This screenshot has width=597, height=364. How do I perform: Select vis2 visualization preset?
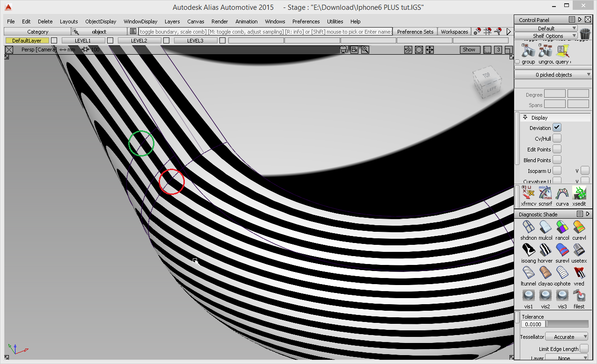546,296
